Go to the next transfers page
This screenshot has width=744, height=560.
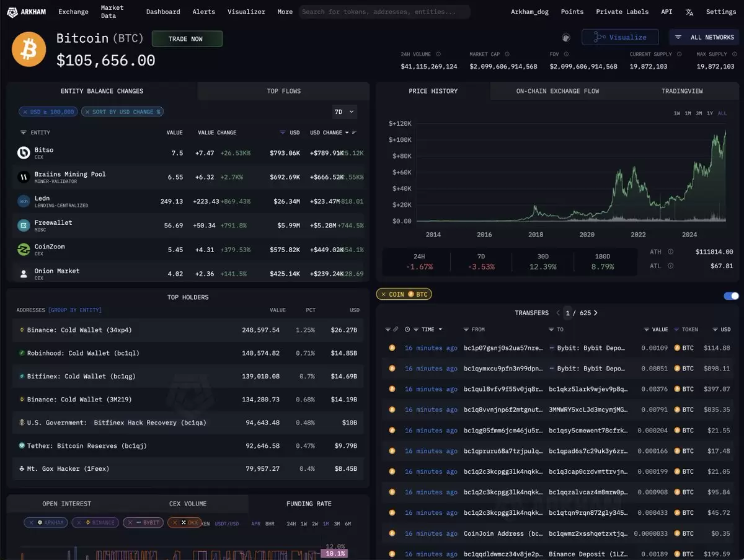[x=596, y=313]
